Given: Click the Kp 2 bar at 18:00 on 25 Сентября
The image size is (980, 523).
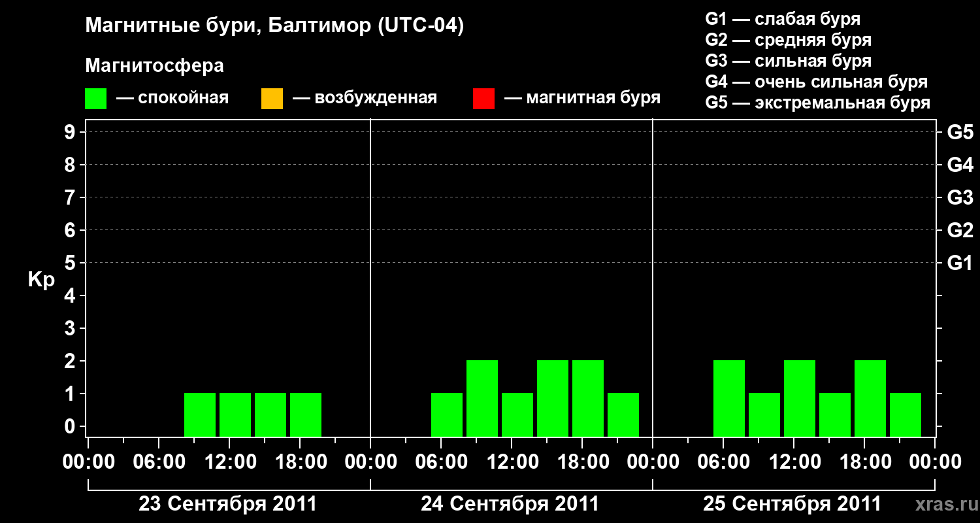Looking at the screenshot, I should (x=870, y=398).
